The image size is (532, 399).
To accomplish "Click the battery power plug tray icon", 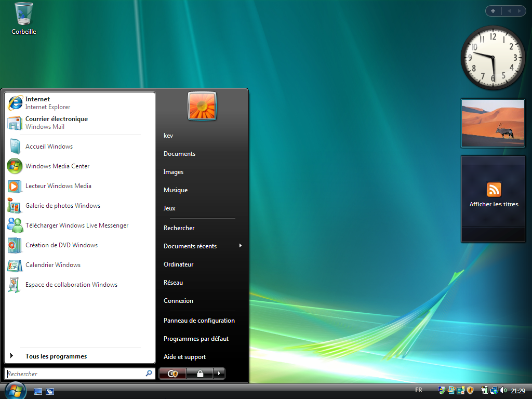I will [485, 390].
